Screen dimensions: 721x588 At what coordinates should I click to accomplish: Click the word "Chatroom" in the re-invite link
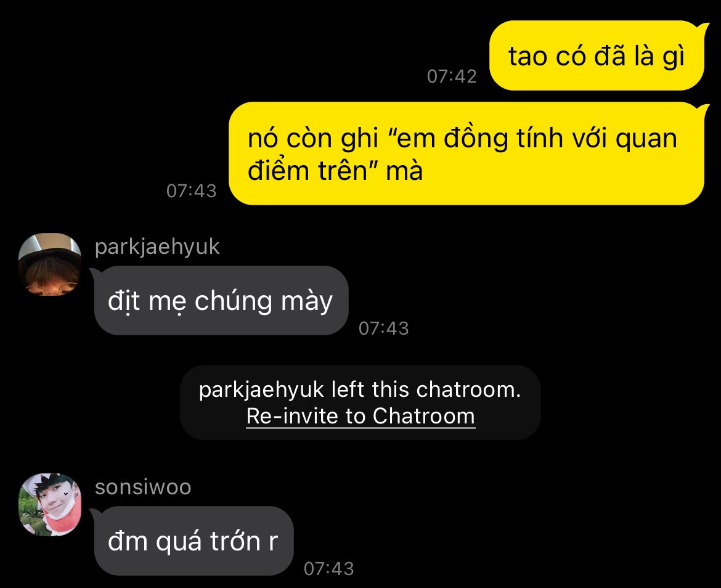pyautogui.click(x=424, y=416)
